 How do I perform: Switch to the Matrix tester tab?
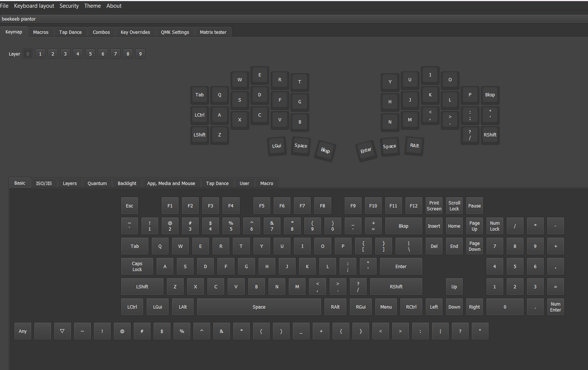[x=213, y=32]
